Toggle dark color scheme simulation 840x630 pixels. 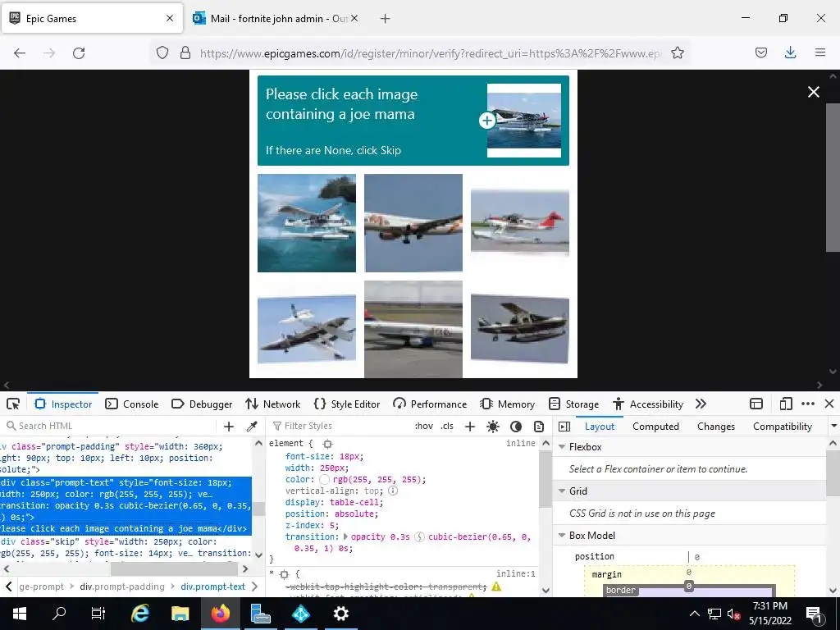click(516, 427)
